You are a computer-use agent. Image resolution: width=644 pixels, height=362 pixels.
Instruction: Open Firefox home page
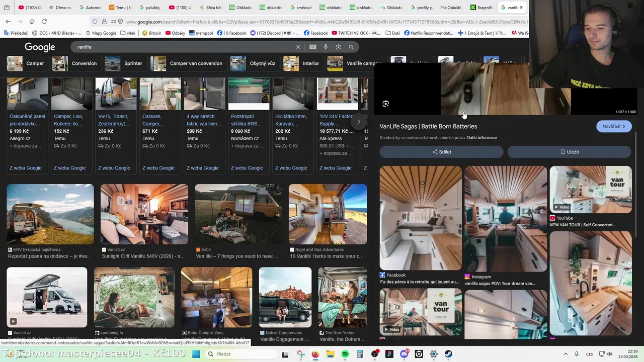32,22
